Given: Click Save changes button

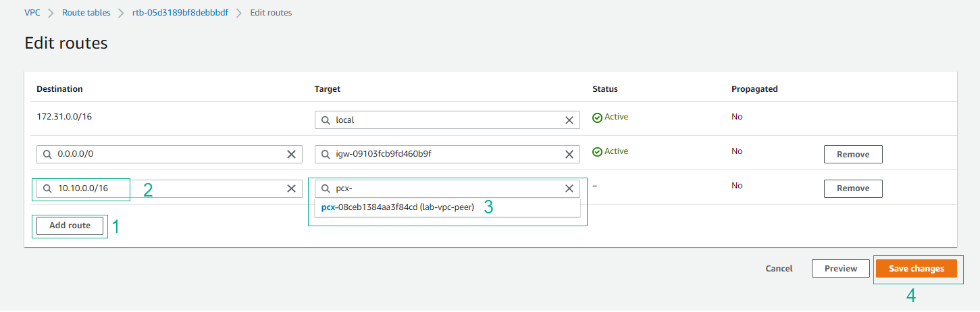Looking at the screenshot, I should pos(917,269).
